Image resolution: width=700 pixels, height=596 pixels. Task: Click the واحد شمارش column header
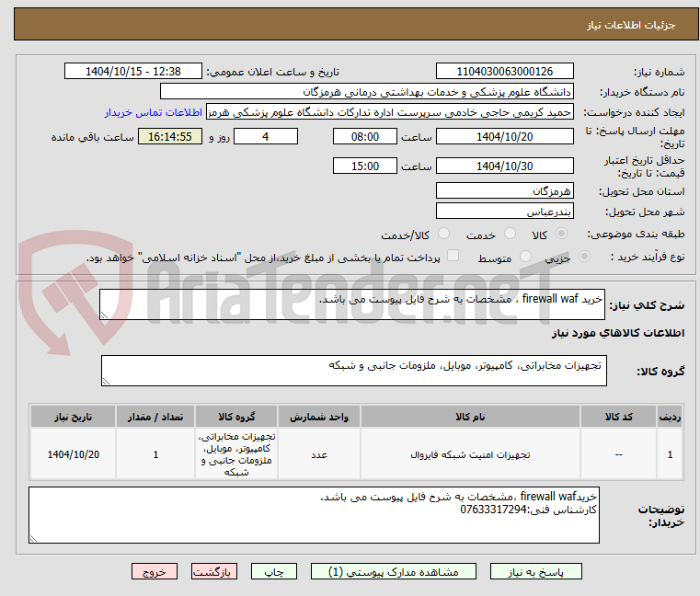(319, 417)
